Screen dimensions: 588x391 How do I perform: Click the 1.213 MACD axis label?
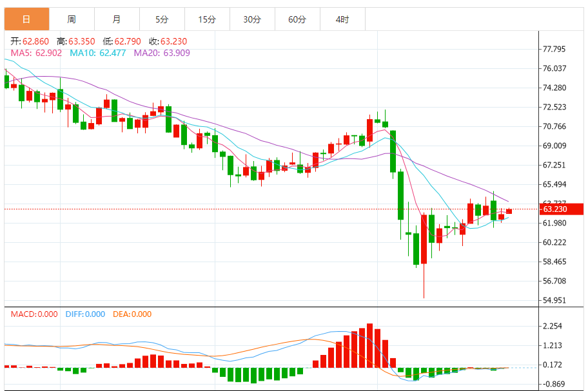pos(553,345)
